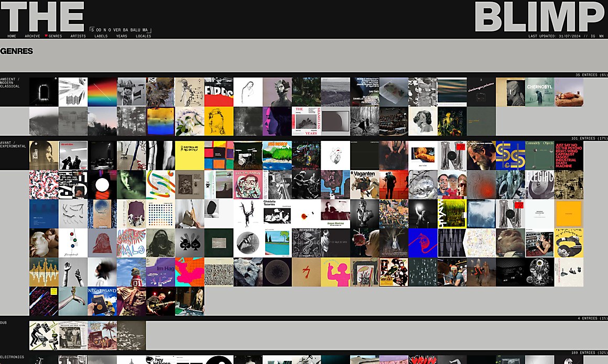Click the AVANT / EXPERIMENTAL genre label
The image size is (608, 364).
[x=13, y=144]
